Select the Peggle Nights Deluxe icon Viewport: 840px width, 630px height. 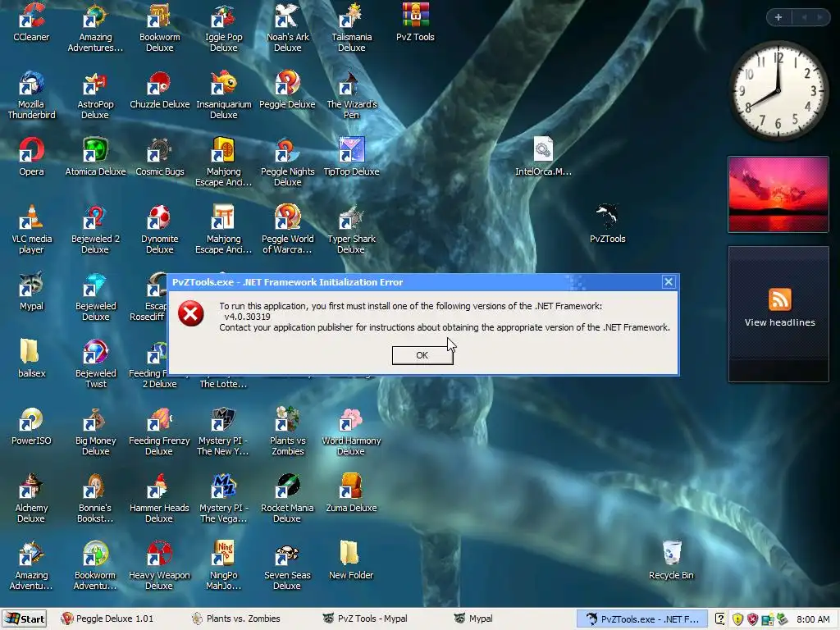tap(288, 162)
